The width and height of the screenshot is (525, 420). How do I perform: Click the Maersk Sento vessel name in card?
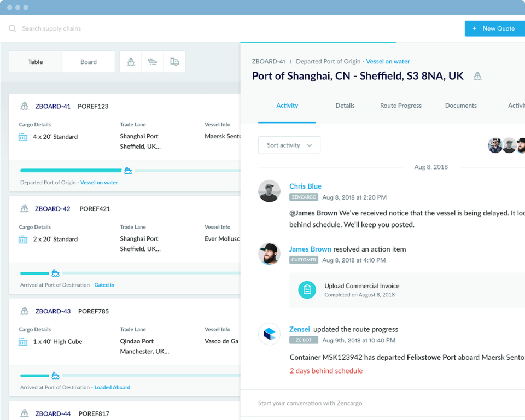click(x=223, y=136)
